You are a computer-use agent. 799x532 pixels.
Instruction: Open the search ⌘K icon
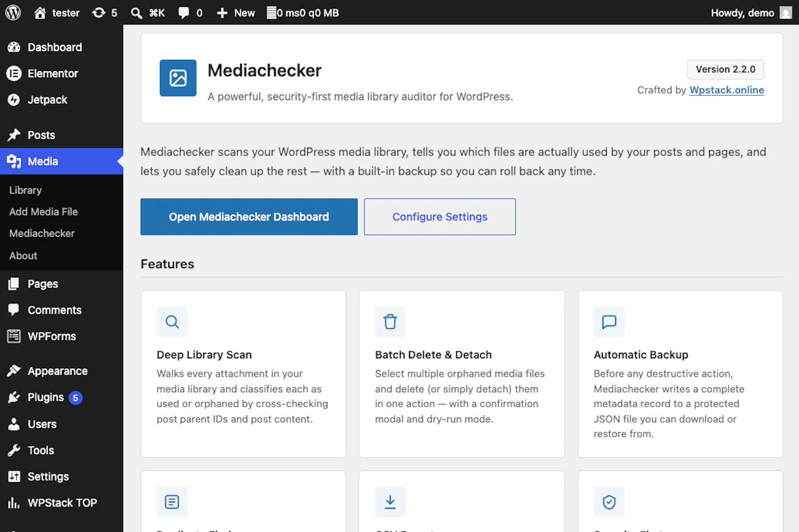coord(136,13)
